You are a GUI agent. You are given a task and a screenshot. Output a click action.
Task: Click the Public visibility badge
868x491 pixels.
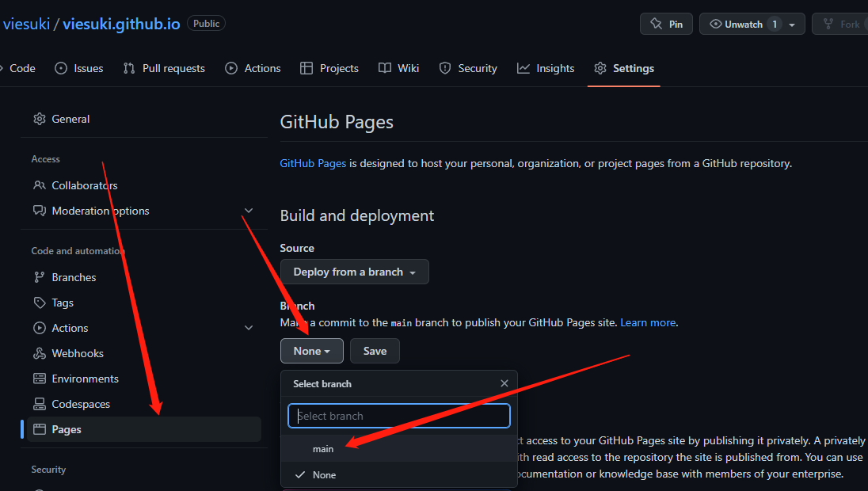coord(207,23)
